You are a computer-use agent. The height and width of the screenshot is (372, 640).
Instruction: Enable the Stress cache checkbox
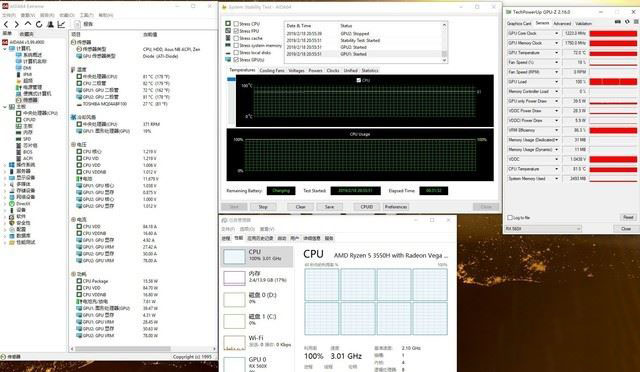(236, 38)
